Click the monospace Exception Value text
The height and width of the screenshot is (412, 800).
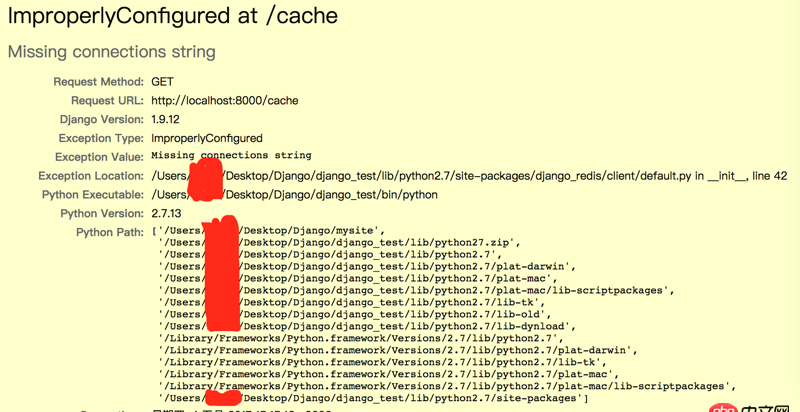(231, 156)
